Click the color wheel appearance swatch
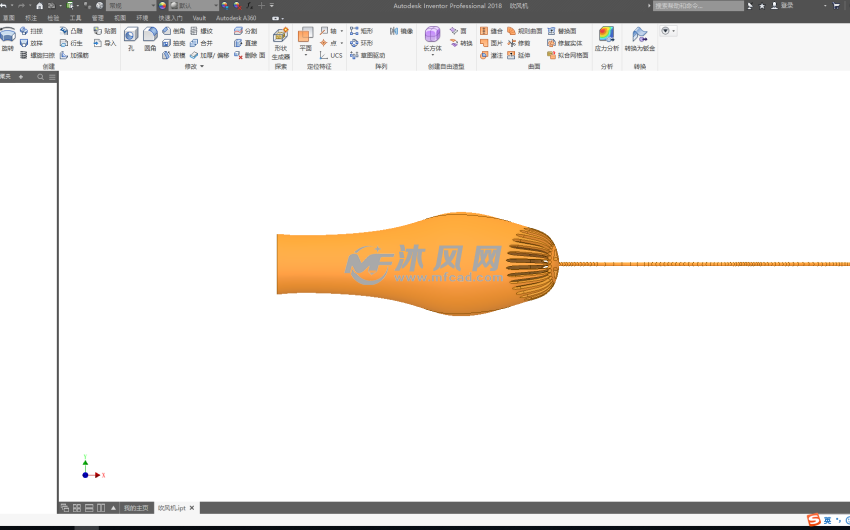This screenshot has width=850, height=530. click(x=163, y=6)
